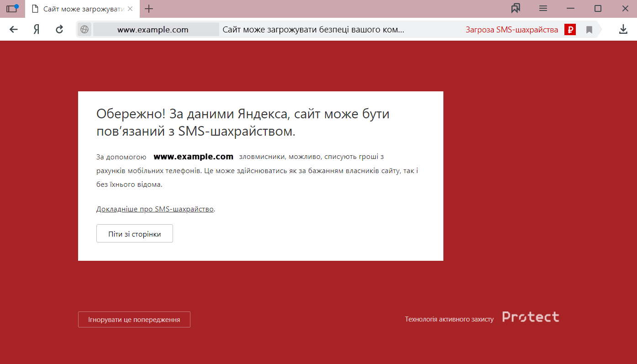
Task: Go back with the arrow button
Action: point(14,30)
